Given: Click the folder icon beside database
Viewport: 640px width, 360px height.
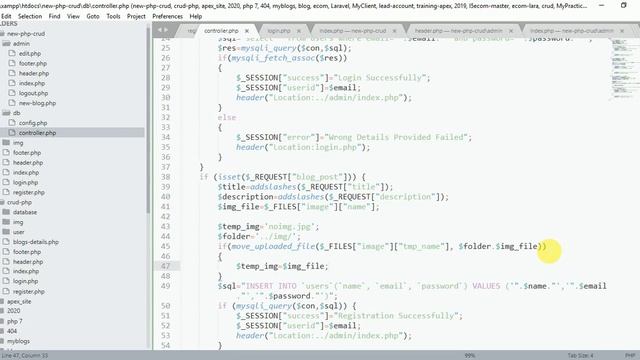Looking at the screenshot, I should point(6,212).
